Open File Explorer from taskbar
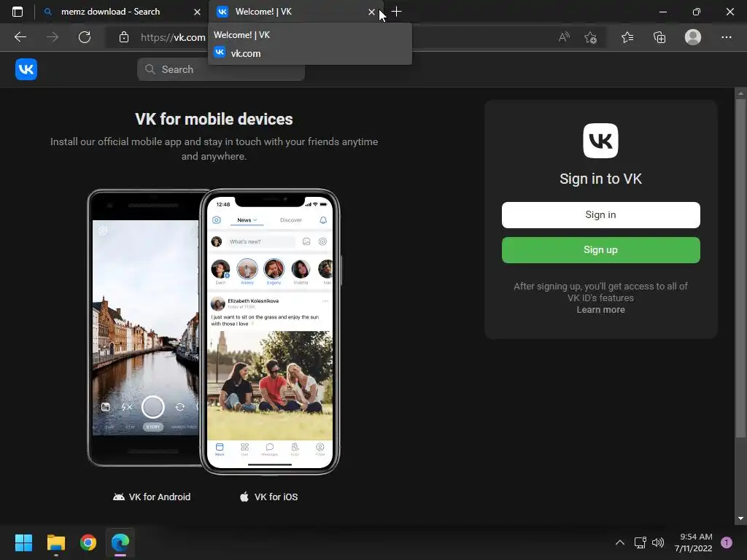Screen dimensions: 747x560 55,542
